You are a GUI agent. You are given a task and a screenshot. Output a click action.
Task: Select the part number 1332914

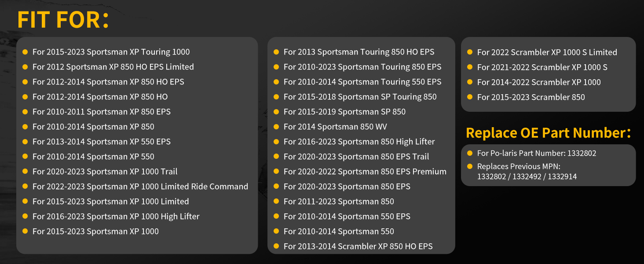click(563, 176)
